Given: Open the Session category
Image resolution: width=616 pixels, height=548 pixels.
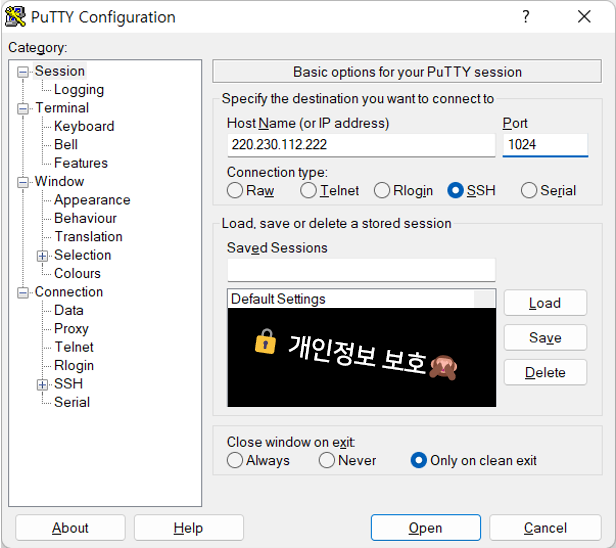Looking at the screenshot, I should [60, 71].
